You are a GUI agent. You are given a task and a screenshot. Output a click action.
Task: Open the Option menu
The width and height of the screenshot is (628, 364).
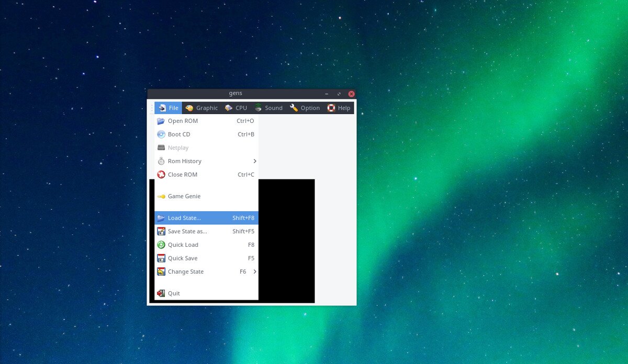click(x=305, y=108)
